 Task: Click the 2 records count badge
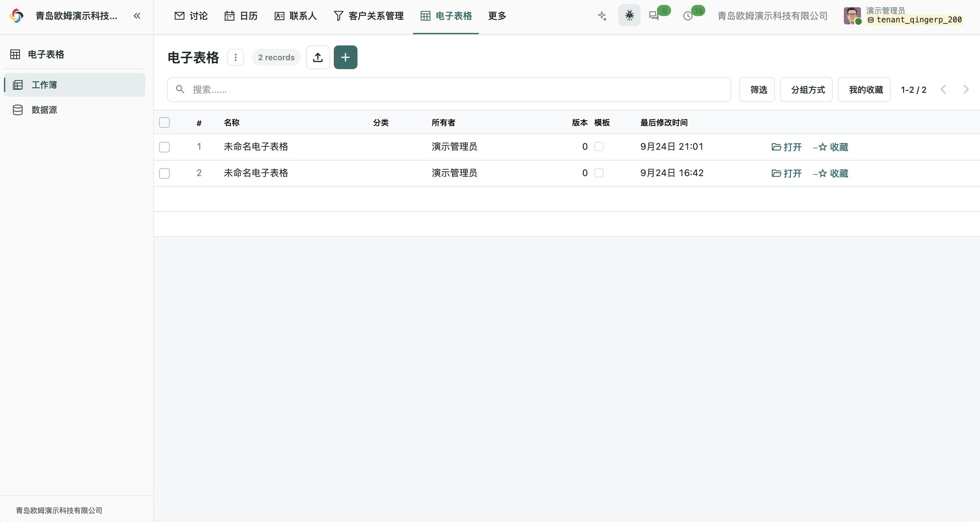276,57
